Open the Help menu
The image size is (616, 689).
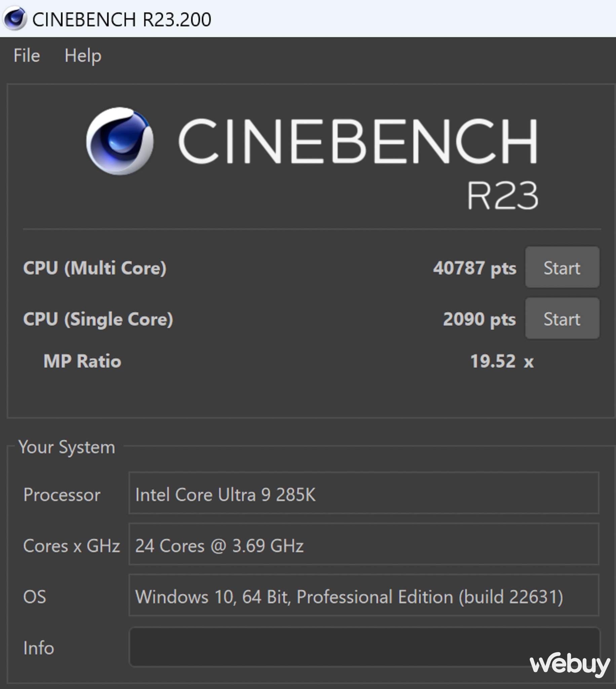click(83, 56)
